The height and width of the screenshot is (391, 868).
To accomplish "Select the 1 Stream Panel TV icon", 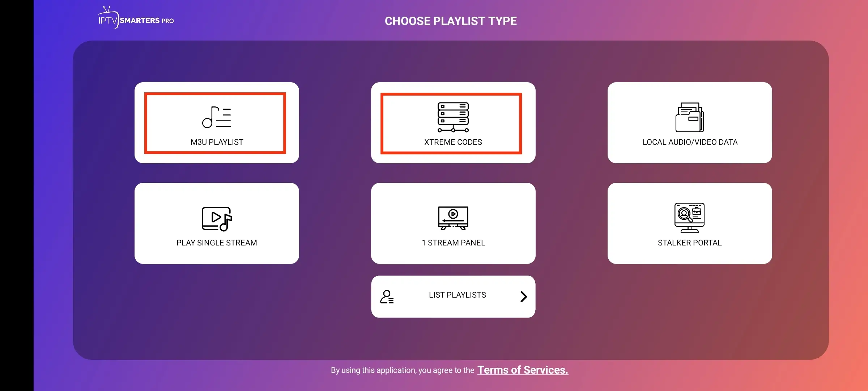I will coord(453,218).
